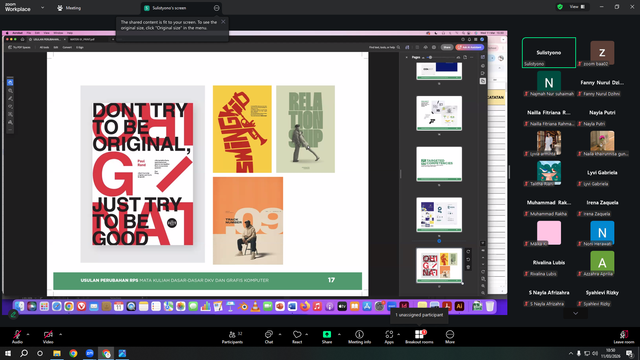Open Meeting info

359,337
